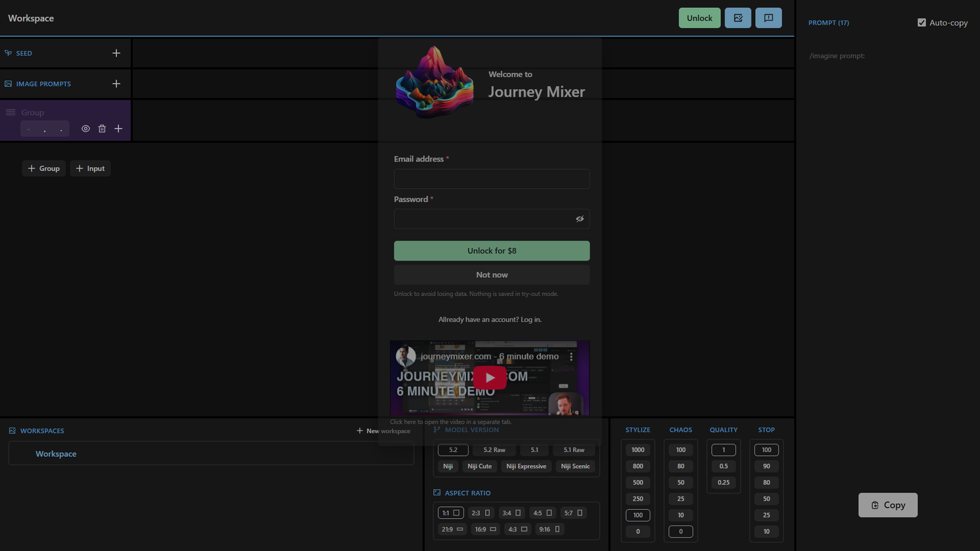This screenshot has width=980, height=551.
Task: Select the Workspace entry in list
Action: [211, 454]
